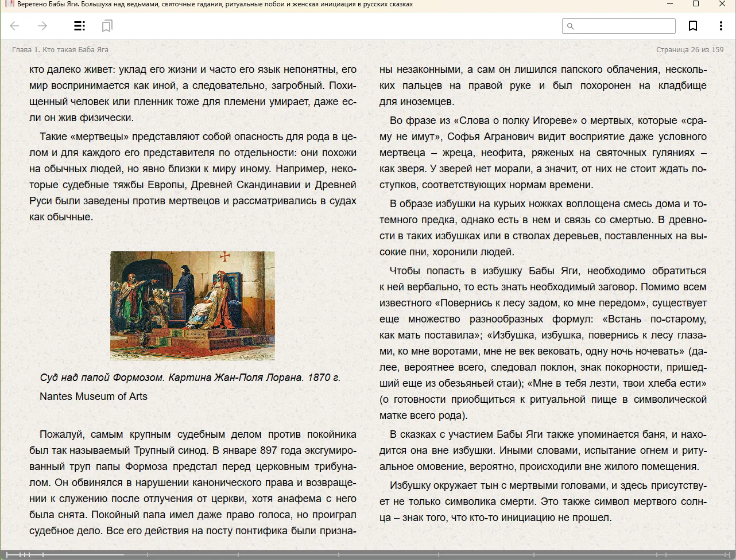This screenshot has height=560, width=736.
Task: Bookmark the current page
Action: click(x=693, y=26)
